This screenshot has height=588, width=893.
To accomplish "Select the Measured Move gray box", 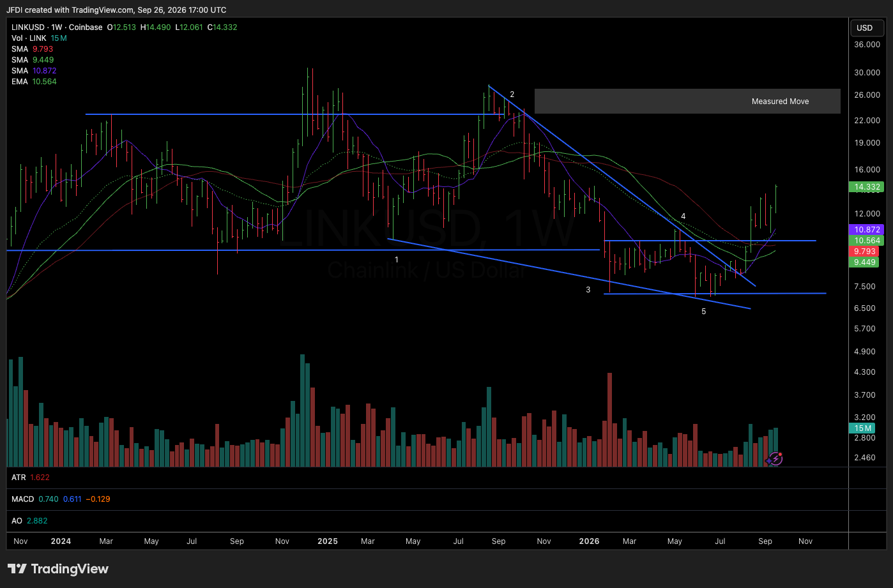I will pyautogui.click(x=687, y=101).
